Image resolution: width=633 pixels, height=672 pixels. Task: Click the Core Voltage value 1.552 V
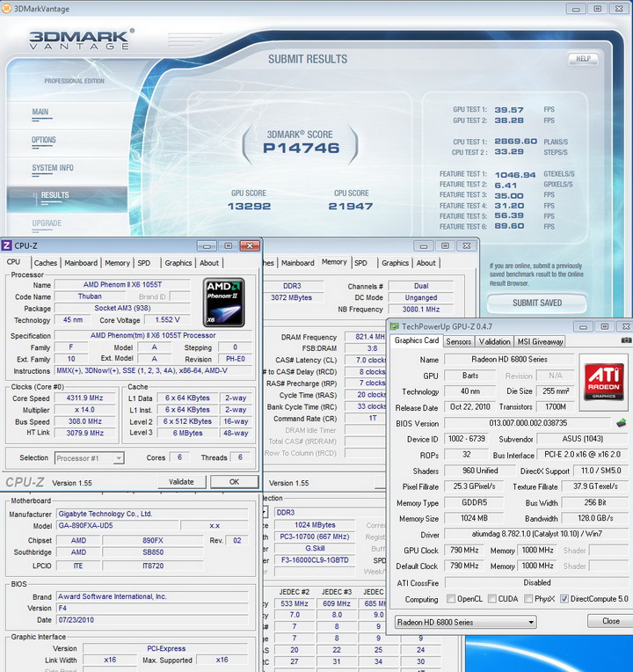point(167,319)
